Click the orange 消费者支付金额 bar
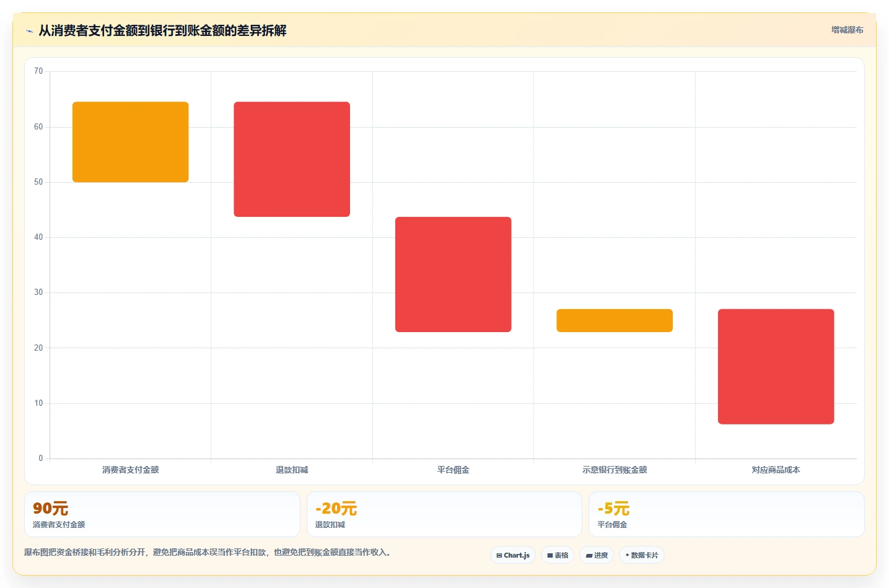Image resolution: width=889 pixels, height=588 pixels. 131,142
